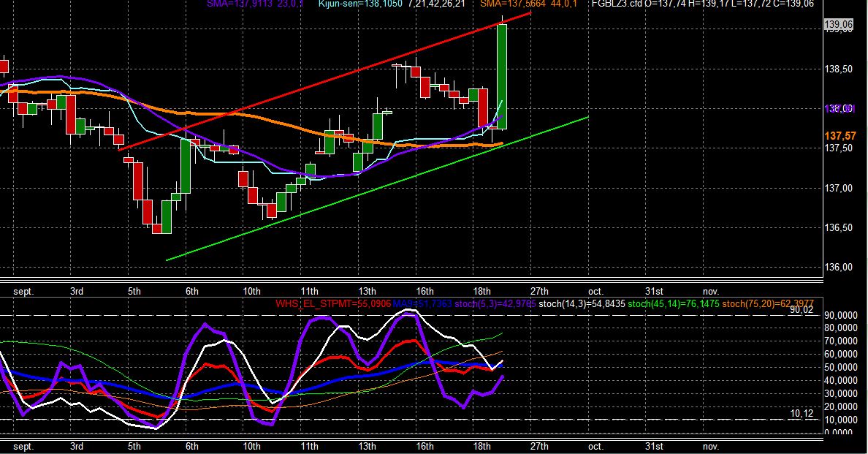This screenshot has height=454, width=868.
Task: Select the orange SMA=137,5664 label
Action: pos(528,4)
